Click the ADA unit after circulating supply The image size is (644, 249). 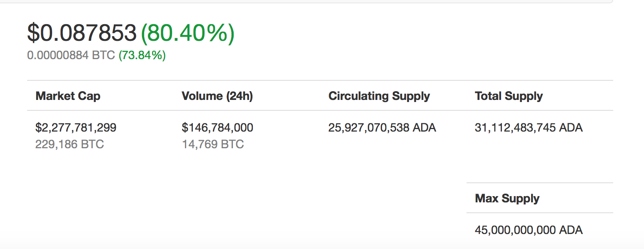(x=424, y=127)
